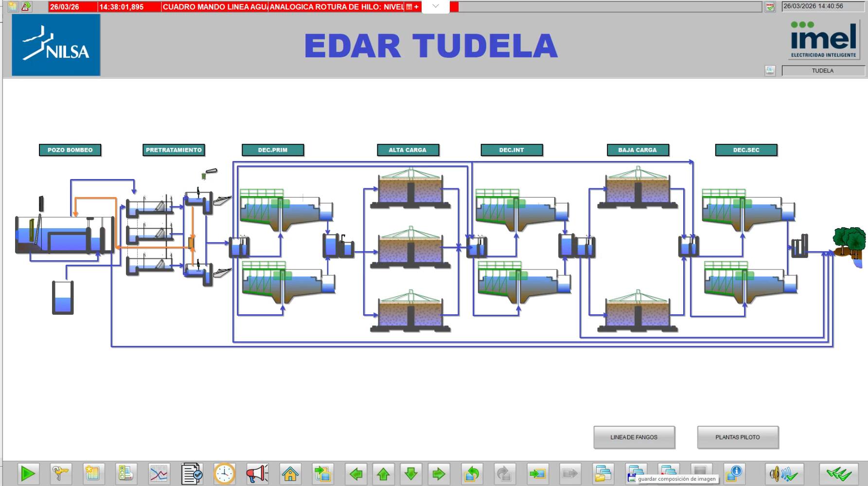
Task: Click the TUDELA station field
Action: click(822, 71)
